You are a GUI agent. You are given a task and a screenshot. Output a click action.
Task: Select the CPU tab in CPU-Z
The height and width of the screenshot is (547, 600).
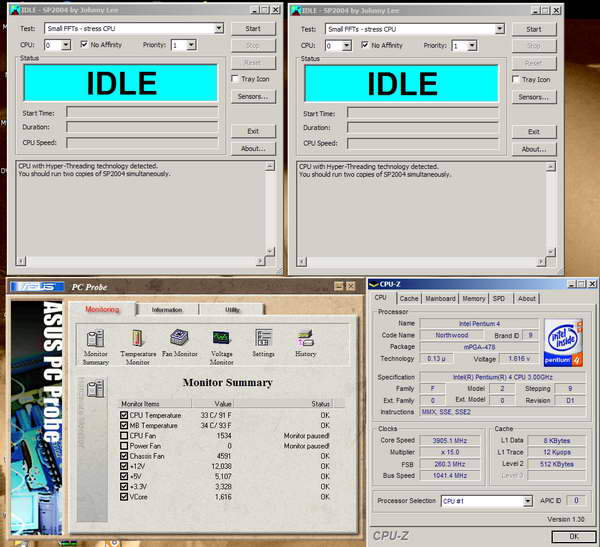tap(380, 297)
